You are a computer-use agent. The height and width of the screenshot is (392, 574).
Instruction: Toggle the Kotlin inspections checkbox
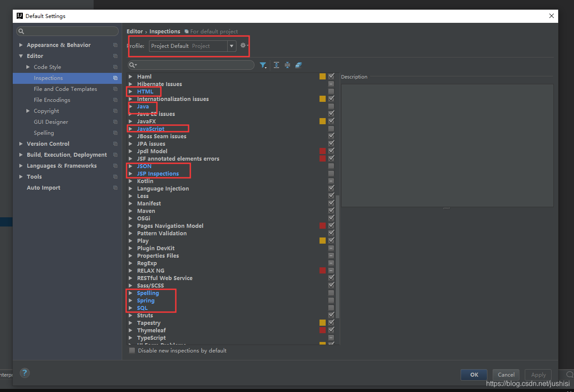click(331, 181)
